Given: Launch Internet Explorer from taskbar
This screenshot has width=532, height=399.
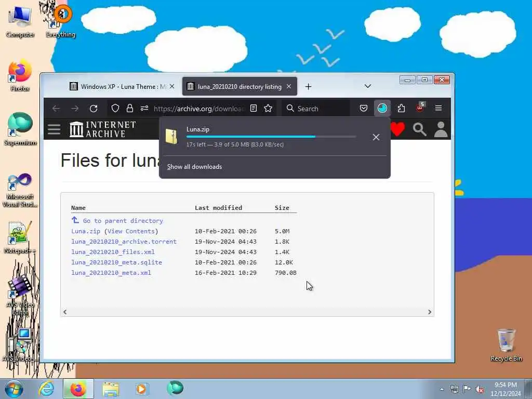Looking at the screenshot, I should [46, 389].
